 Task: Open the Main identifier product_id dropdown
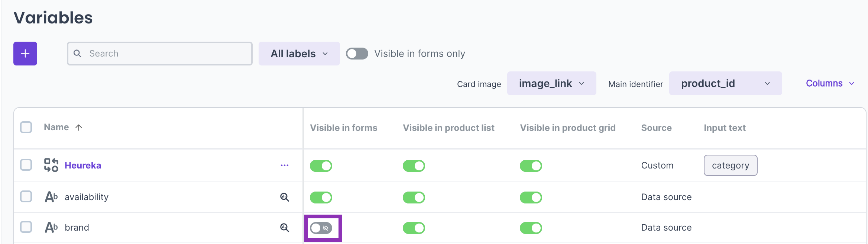tap(725, 84)
